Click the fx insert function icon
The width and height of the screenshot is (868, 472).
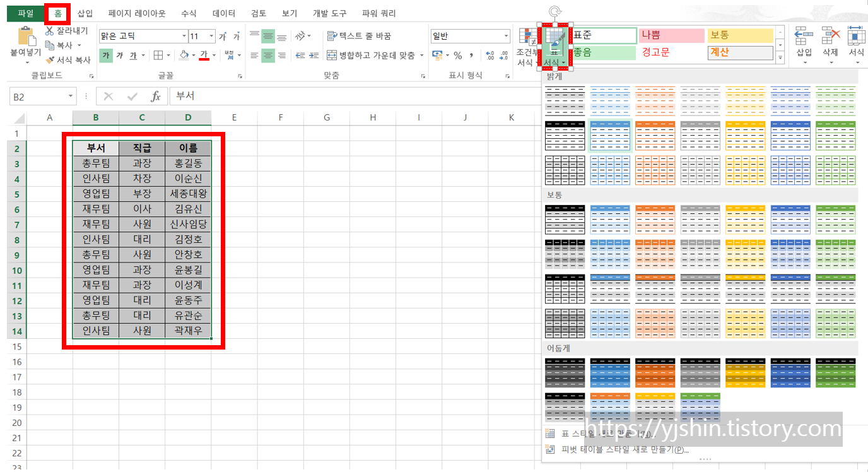(x=155, y=97)
